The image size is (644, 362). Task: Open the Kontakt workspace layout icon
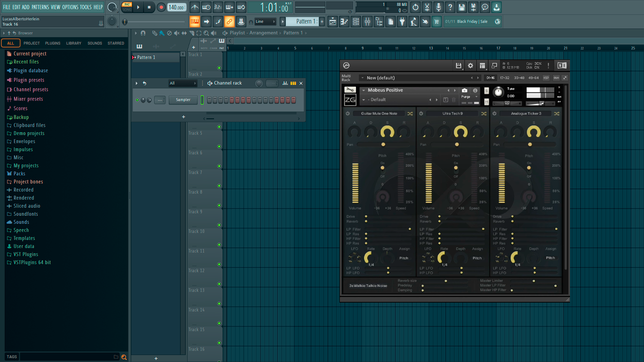[482, 66]
